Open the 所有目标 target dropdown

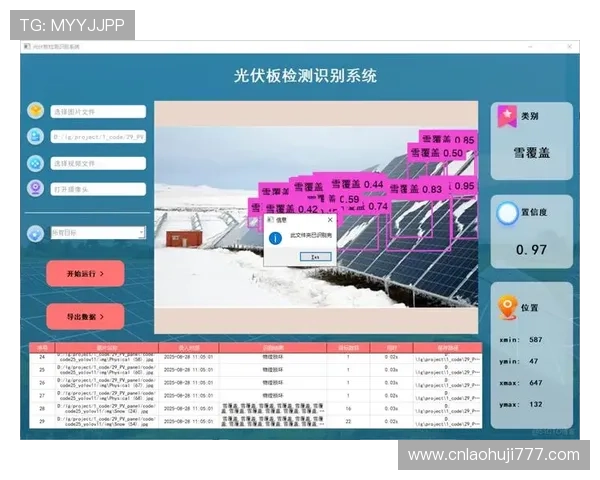(98, 232)
